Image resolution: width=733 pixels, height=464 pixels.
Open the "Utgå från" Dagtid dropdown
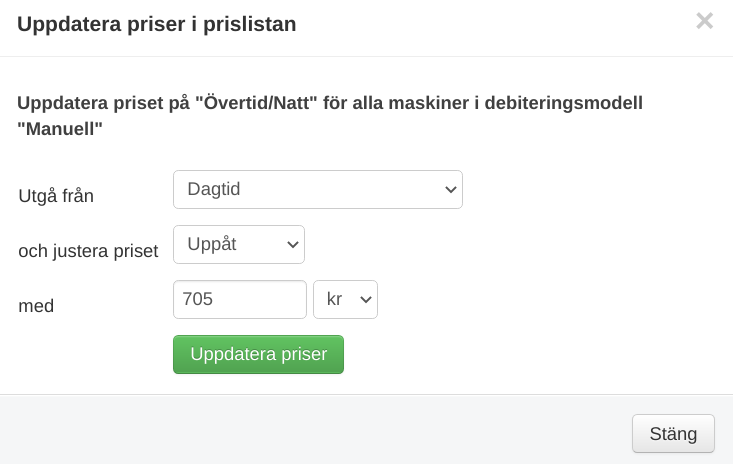click(317, 189)
